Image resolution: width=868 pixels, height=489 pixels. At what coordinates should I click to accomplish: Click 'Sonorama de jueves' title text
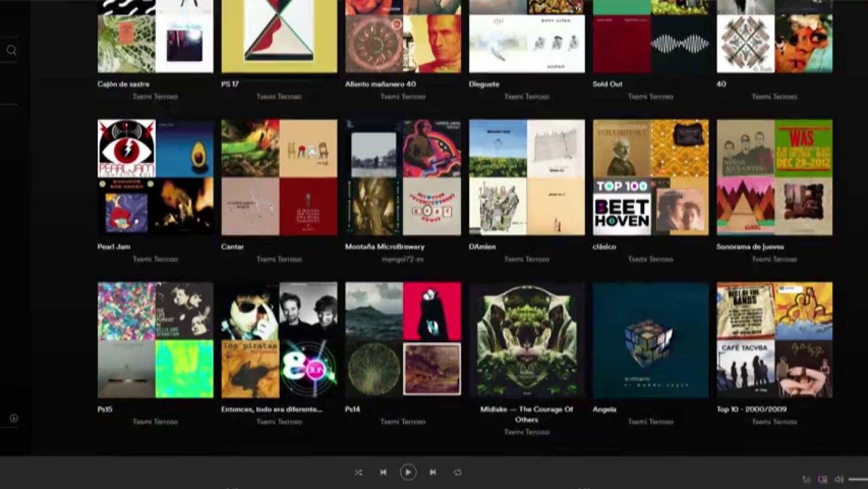(750, 247)
